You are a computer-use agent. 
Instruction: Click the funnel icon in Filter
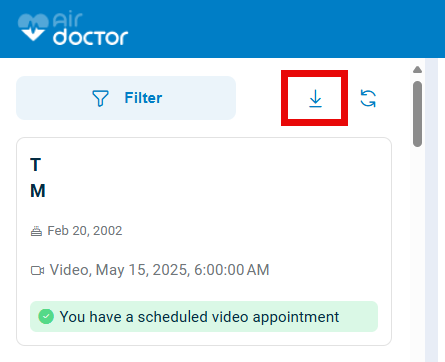coord(100,98)
